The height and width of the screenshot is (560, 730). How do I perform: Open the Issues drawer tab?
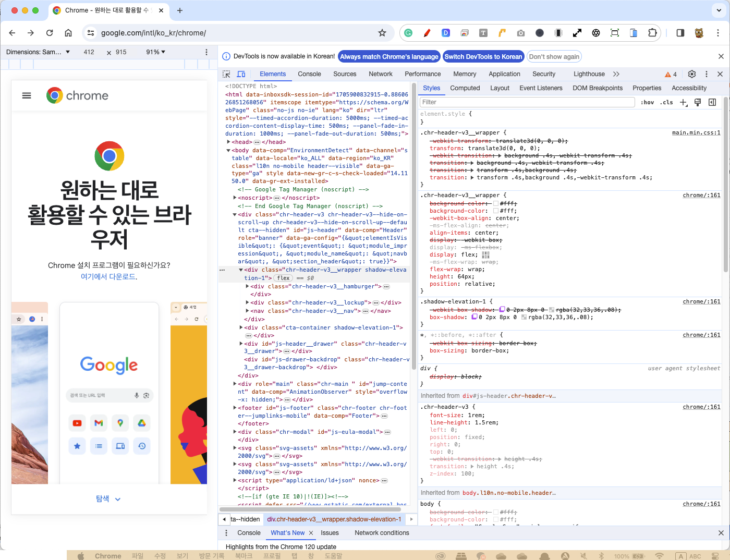330,533
